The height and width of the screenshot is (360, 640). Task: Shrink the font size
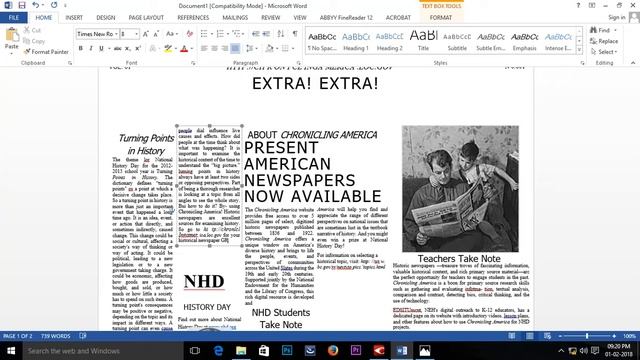click(x=156, y=34)
